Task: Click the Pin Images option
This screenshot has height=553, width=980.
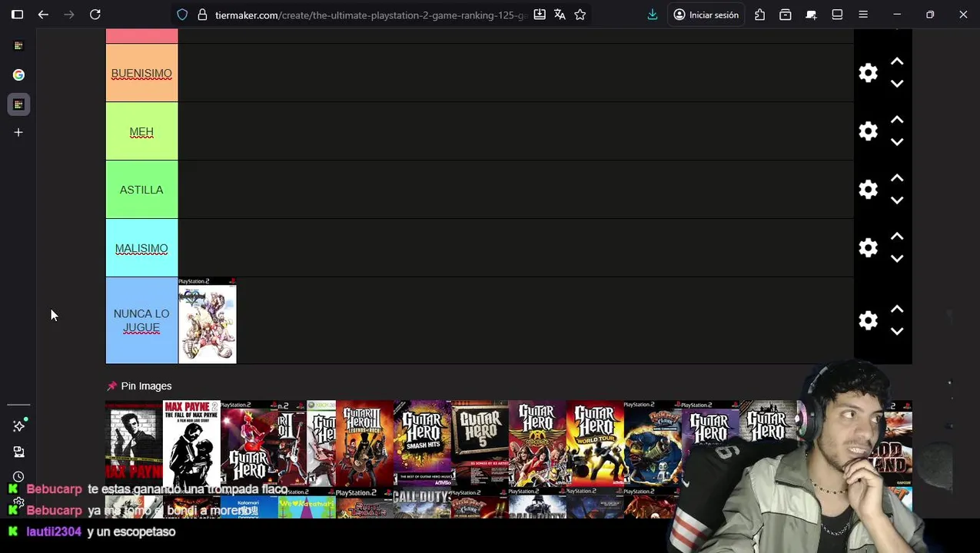Action: click(139, 386)
